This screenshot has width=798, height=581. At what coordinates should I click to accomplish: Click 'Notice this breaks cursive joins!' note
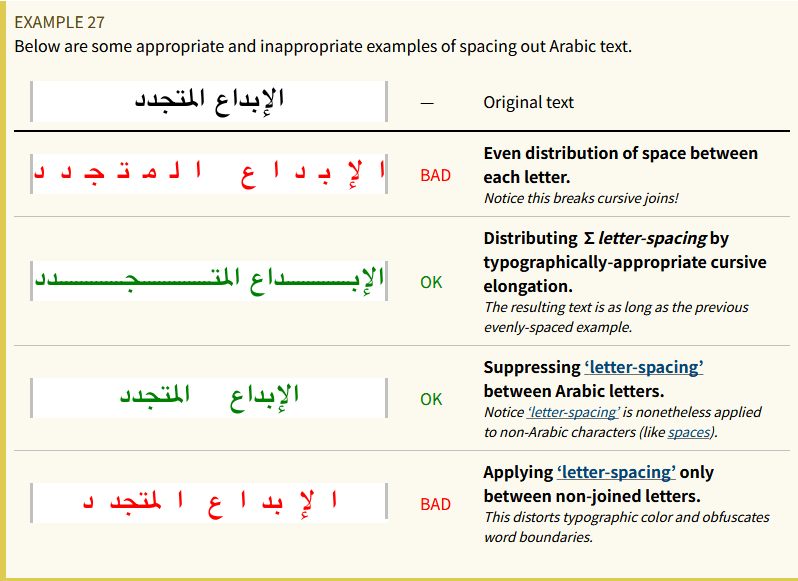point(581,198)
